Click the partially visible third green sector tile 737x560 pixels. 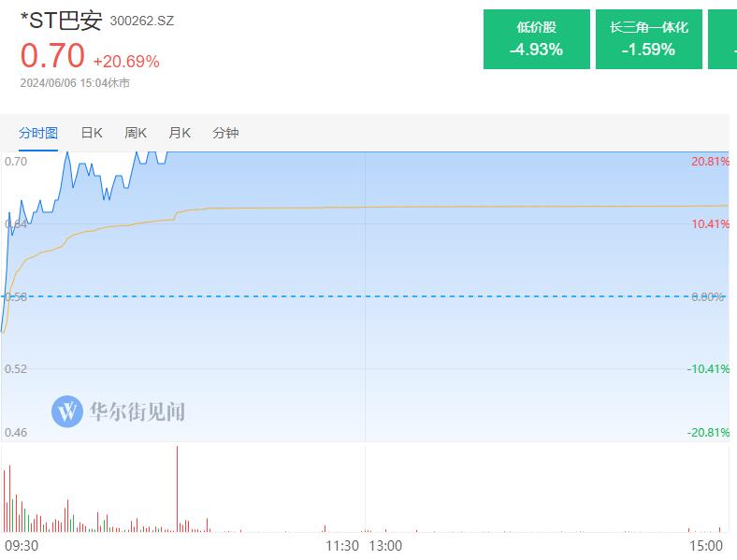click(x=722, y=39)
